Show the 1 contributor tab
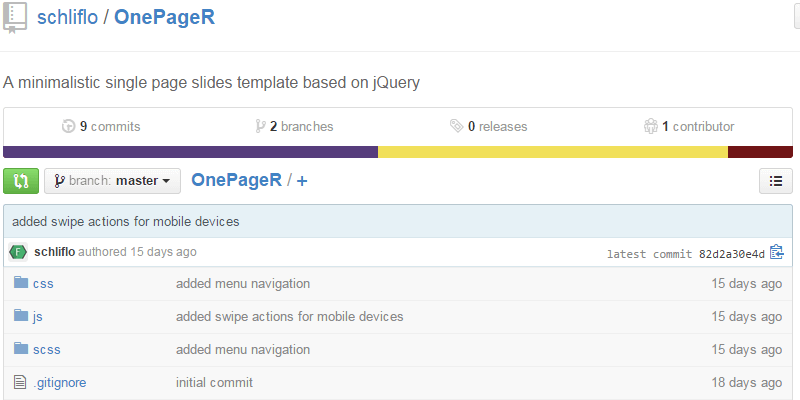 tap(689, 127)
